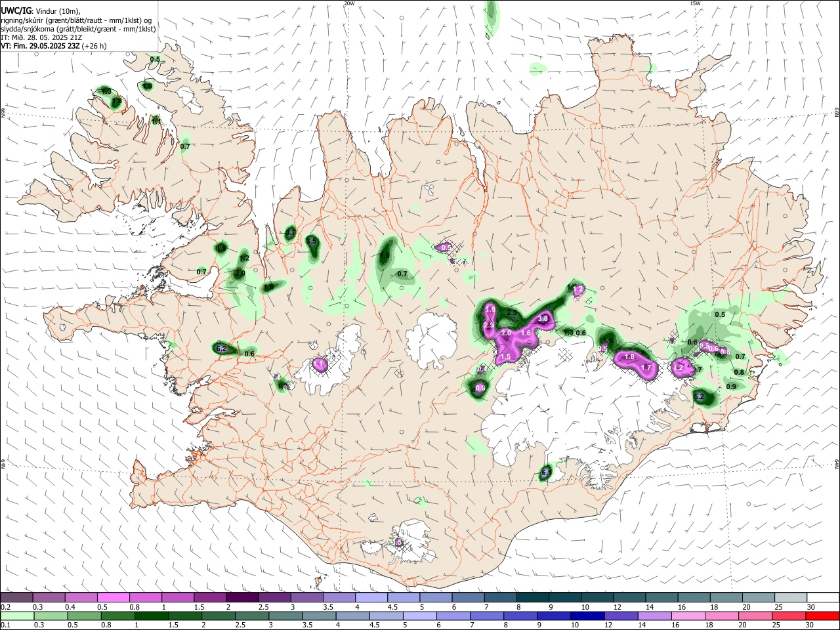The height and width of the screenshot is (630, 840).
Task: Click the 'rigning/skúrir' line in the title box
Action: [75, 20]
